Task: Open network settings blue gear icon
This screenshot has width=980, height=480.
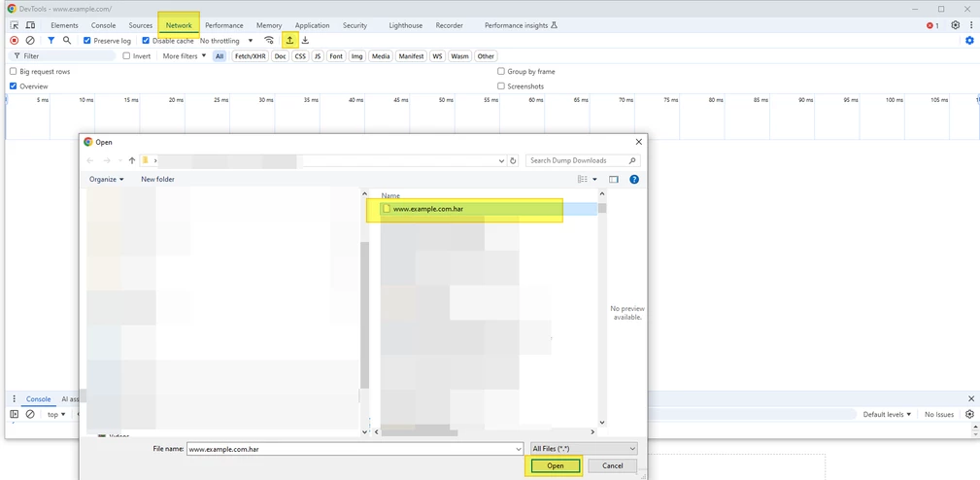Action: (970, 41)
